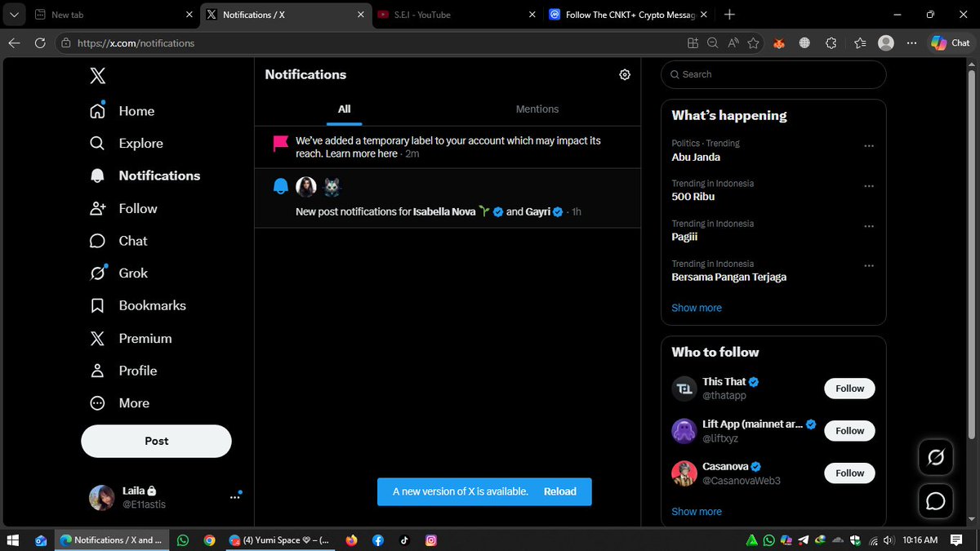The width and height of the screenshot is (980, 551).
Task: Click the address bar URL
Action: click(136, 43)
